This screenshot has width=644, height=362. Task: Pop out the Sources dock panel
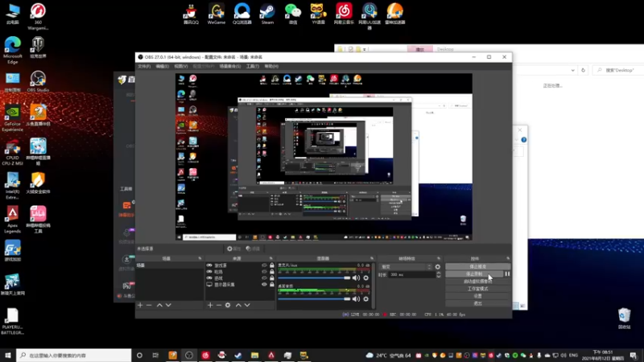(x=270, y=258)
